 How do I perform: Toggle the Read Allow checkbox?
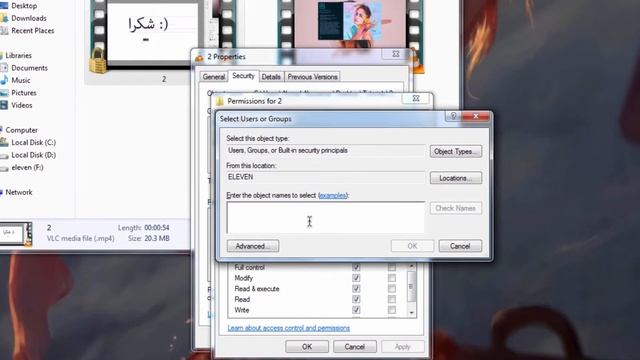coord(356,299)
